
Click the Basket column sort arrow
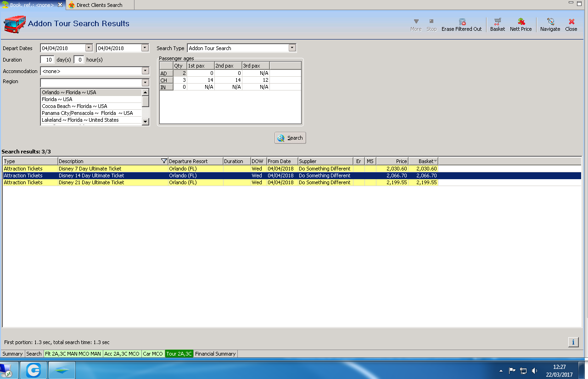point(436,161)
